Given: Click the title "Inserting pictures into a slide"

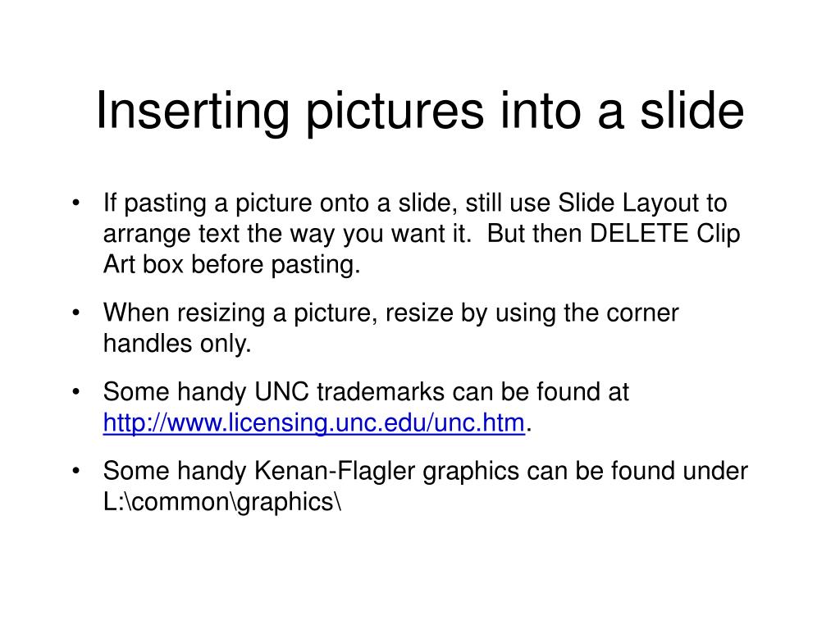Looking at the screenshot, I should pos(420,112).
